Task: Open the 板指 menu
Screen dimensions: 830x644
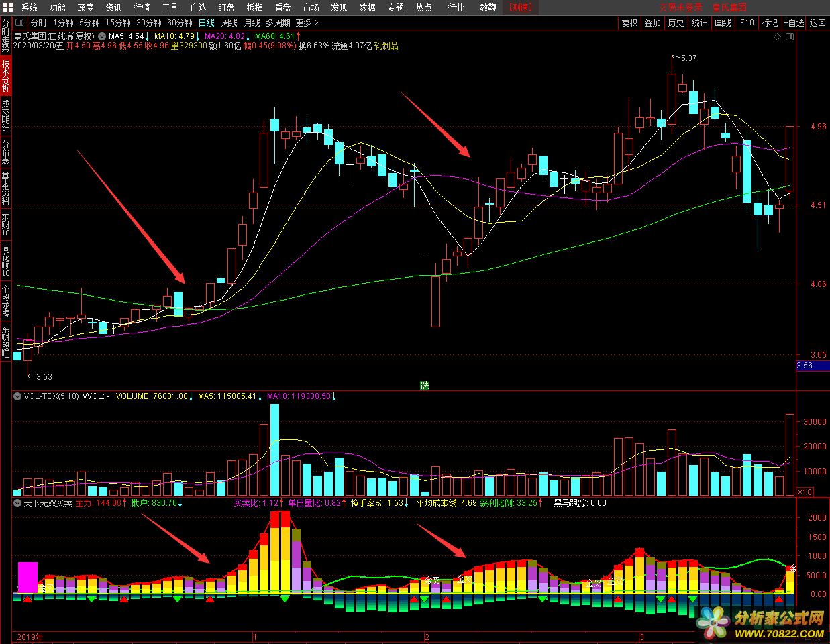Action: [x=255, y=7]
